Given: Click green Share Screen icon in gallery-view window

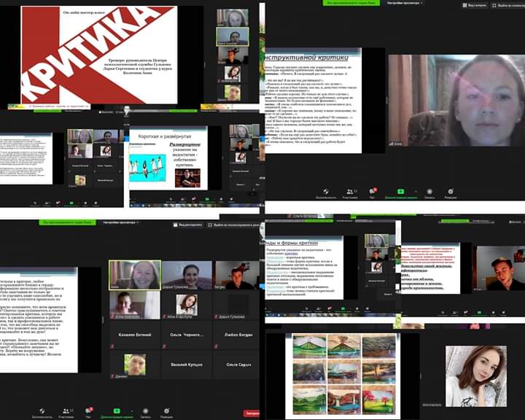Looking at the screenshot, I should [x=117, y=411].
